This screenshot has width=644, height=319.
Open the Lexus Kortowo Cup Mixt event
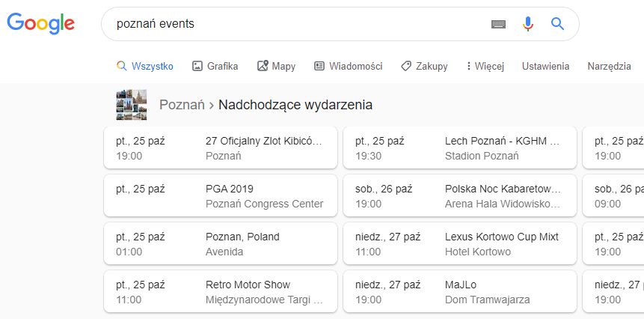460,244
